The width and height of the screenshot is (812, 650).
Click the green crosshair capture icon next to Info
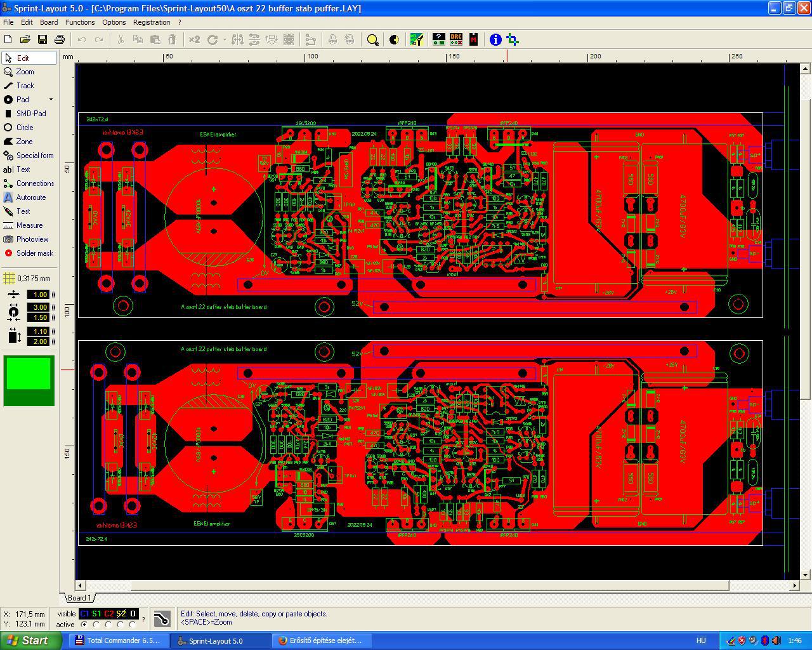[x=513, y=39]
